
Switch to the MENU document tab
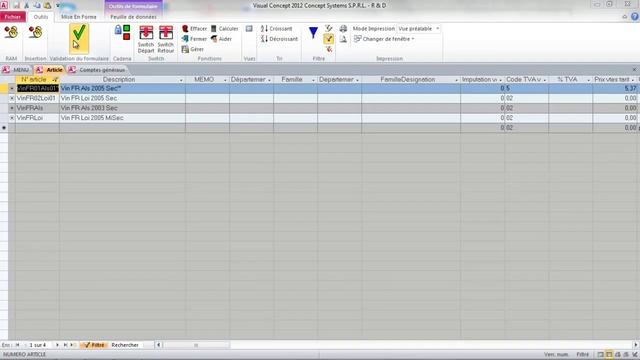click(17, 70)
